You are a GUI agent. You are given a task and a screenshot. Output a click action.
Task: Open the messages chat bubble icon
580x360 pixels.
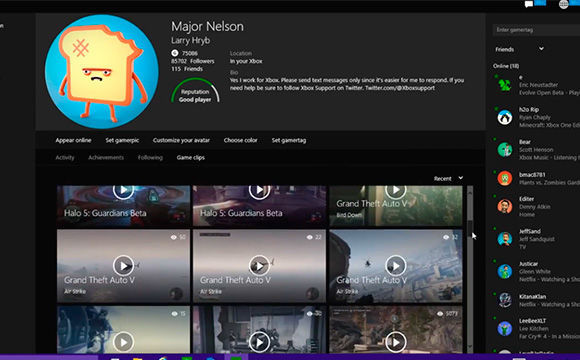(x=529, y=4)
